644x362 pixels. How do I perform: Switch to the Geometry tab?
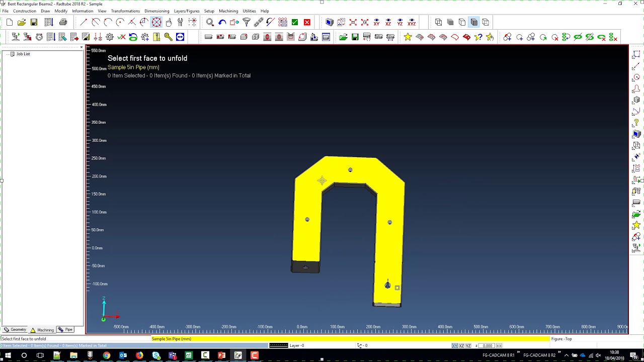[x=15, y=330]
